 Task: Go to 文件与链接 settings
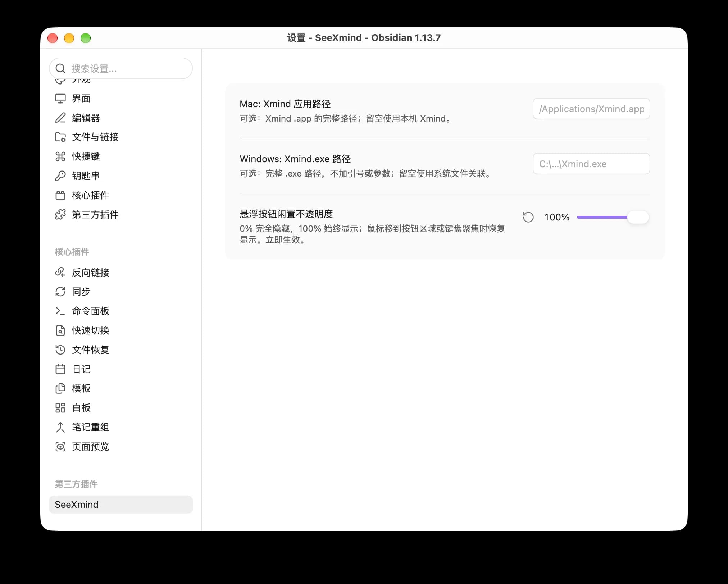(x=121, y=137)
